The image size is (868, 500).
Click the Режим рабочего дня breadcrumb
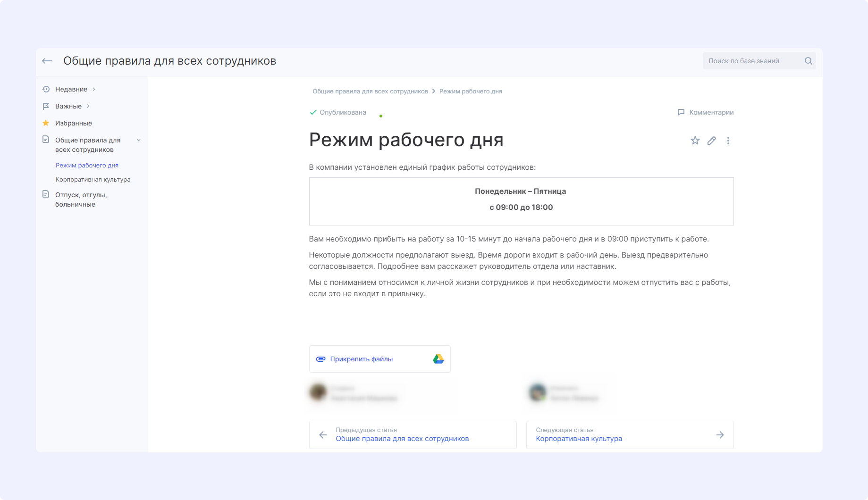(471, 91)
